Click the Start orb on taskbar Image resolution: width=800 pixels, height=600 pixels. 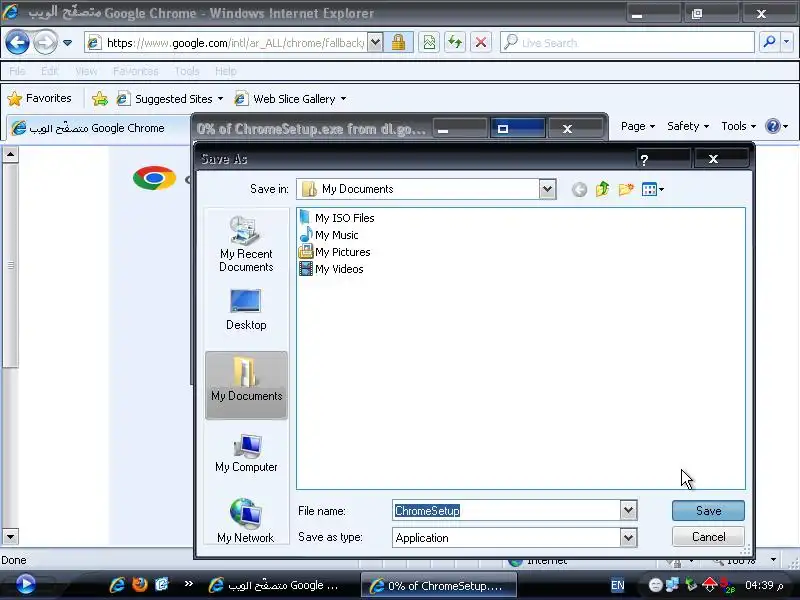coord(26,585)
